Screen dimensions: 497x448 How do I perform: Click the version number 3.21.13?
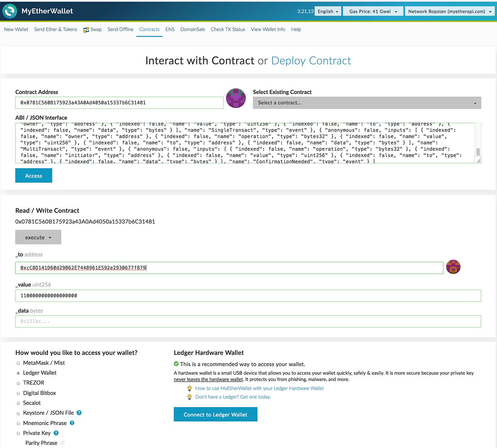[305, 11]
